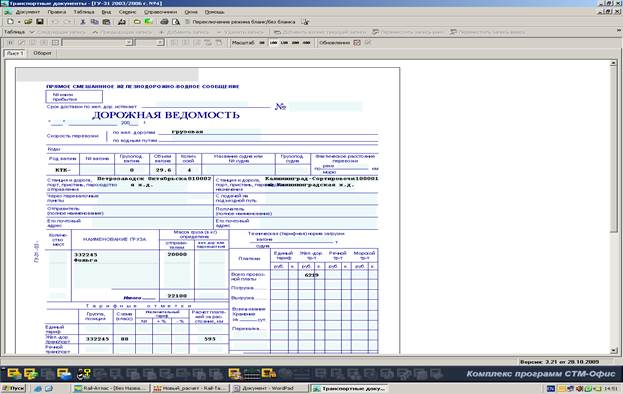
Task: Open the Сервис menu
Action: pos(127,12)
